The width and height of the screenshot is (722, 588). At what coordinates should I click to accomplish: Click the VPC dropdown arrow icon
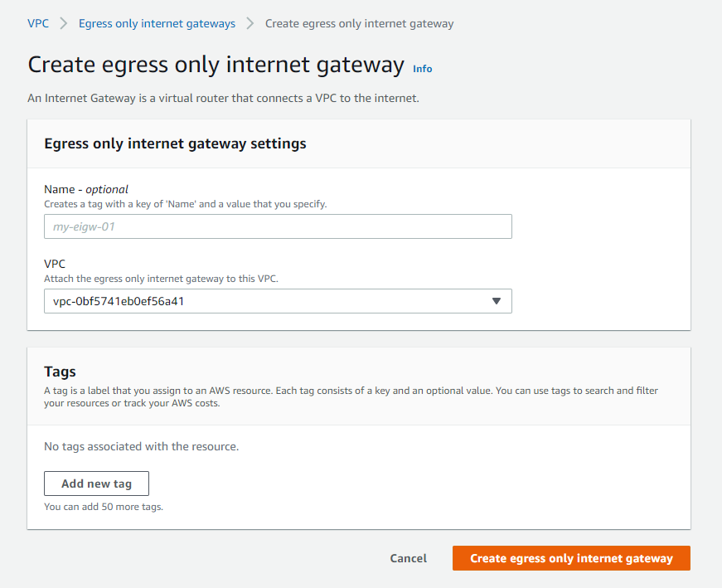497,301
